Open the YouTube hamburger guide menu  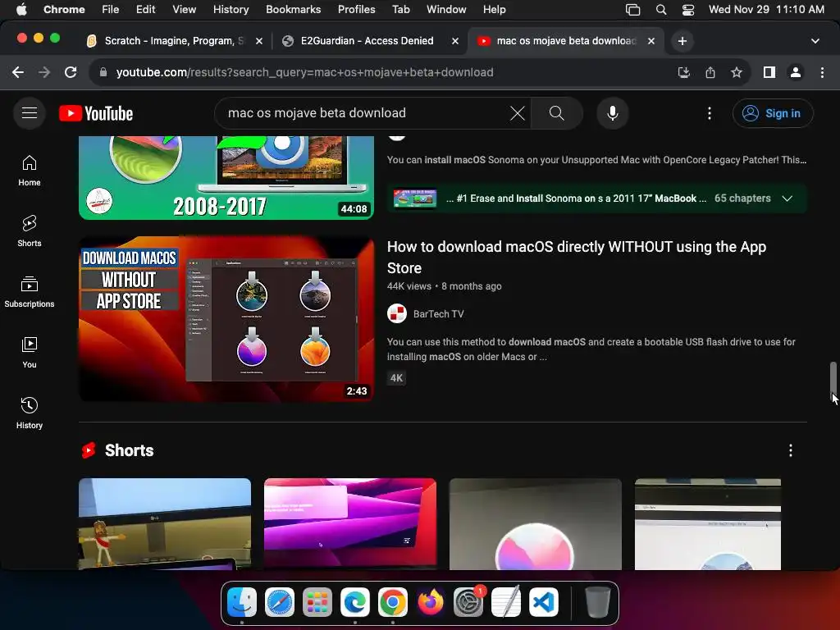point(30,113)
